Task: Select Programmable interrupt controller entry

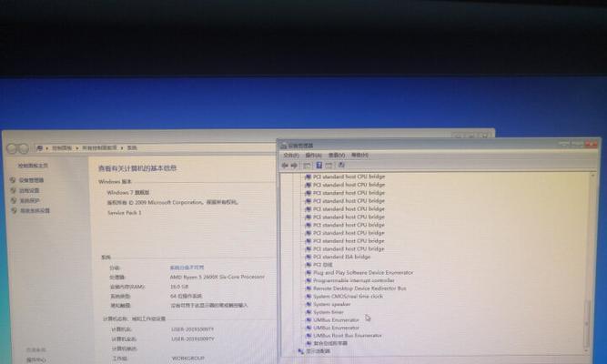Action: [354, 280]
